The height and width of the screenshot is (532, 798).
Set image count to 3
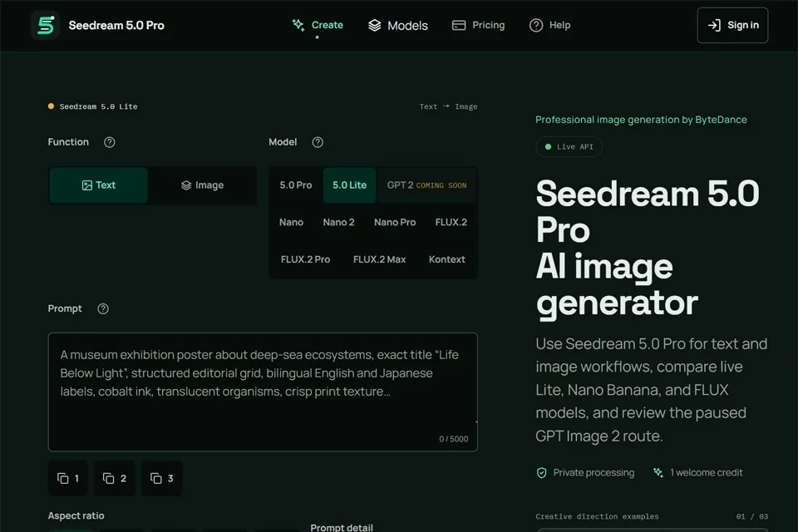click(162, 479)
